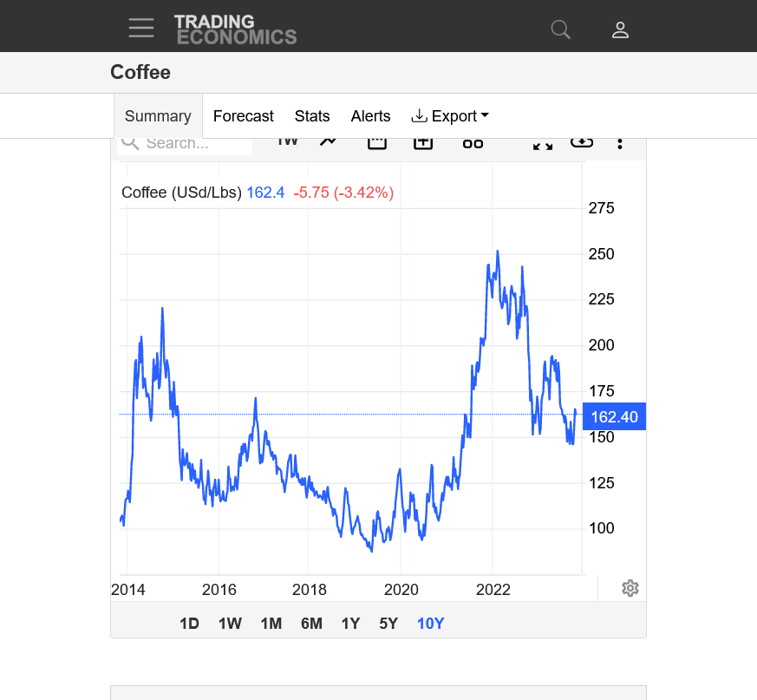
Task: Expand the Export dropdown
Action: click(x=450, y=116)
